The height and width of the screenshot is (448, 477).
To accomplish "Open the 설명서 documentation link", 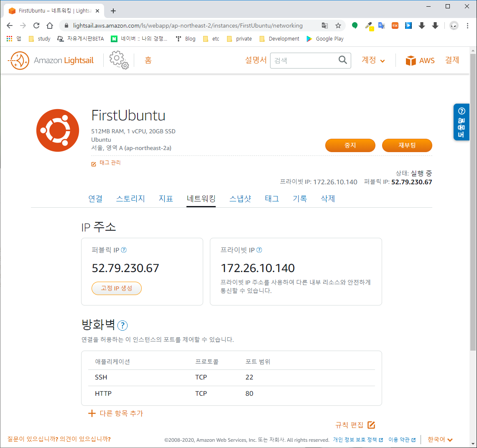I will 256,60.
